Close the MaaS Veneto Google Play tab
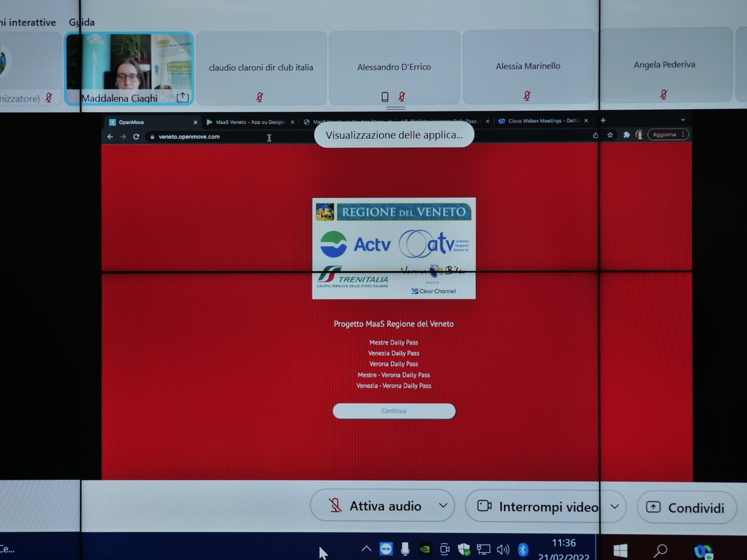The width and height of the screenshot is (747, 560). [292, 122]
